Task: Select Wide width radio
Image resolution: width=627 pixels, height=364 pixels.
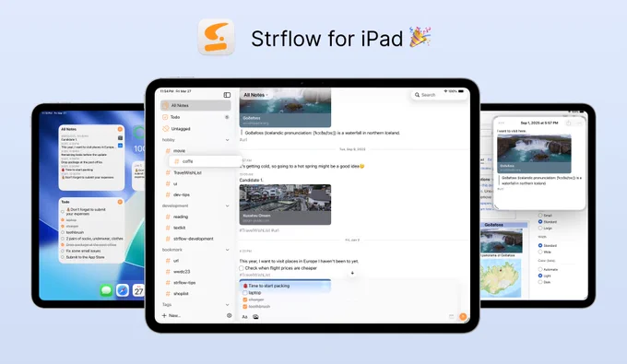Action: pos(540,252)
